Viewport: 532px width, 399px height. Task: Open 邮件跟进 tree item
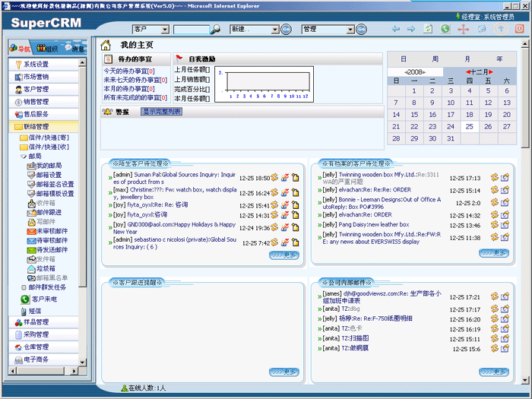[44, 212]
